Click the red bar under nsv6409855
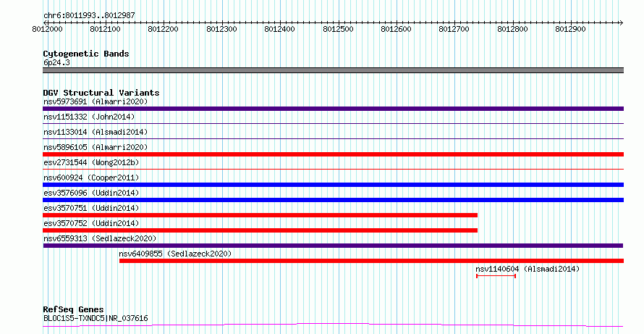 click(x=371, y=261)
